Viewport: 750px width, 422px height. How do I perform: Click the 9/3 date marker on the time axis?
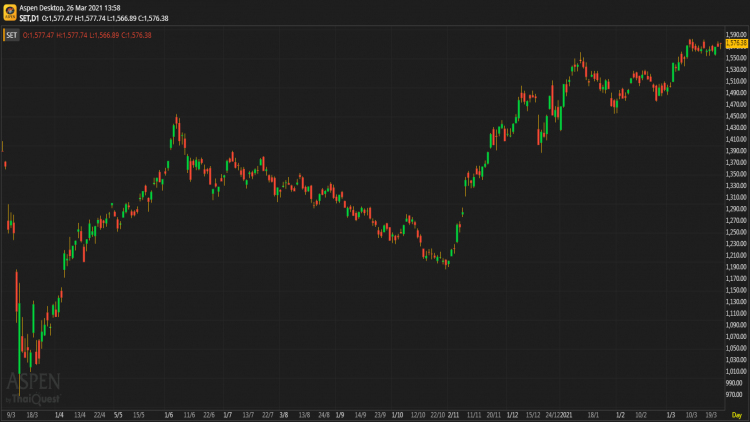pyautogui.click(x=11, y=414)
